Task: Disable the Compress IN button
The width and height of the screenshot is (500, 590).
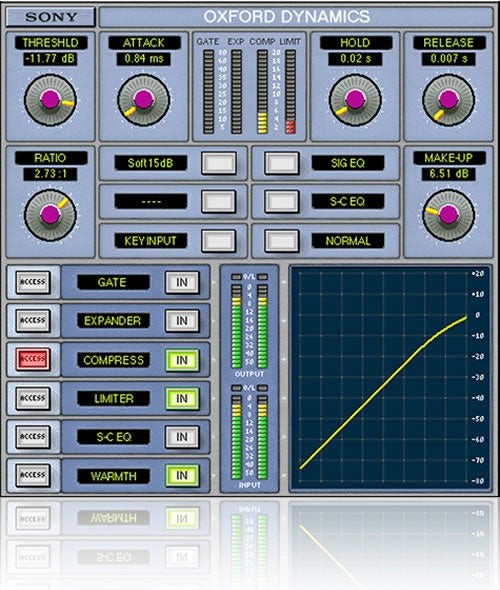Action: coord(182,360)
